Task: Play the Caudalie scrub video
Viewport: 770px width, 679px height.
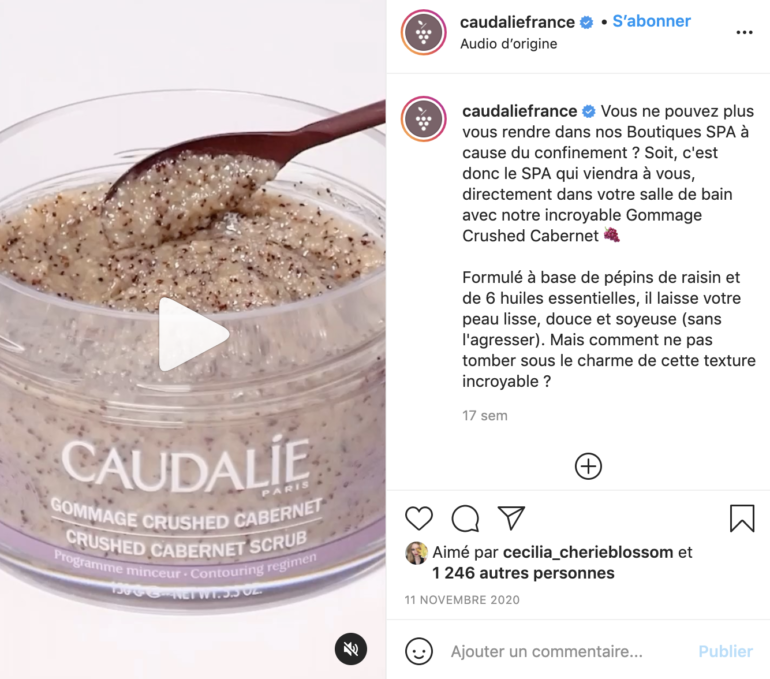Action: click(193, 334)
